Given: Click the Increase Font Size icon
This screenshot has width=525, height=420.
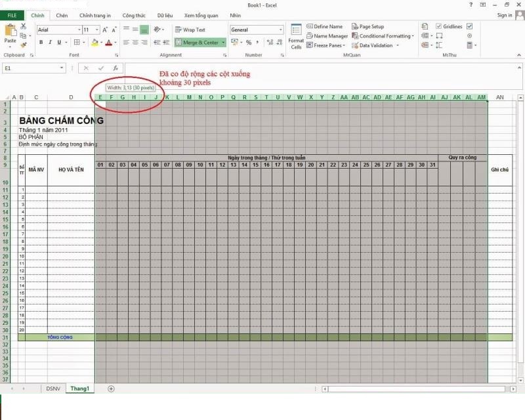Looking at the screenshot, I should 106,30.
